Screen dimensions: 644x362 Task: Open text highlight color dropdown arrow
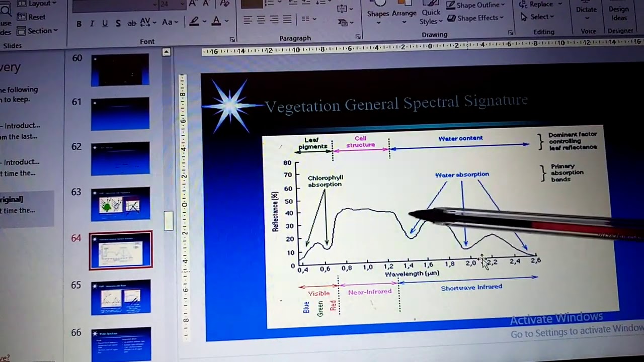tap(204, 22)
